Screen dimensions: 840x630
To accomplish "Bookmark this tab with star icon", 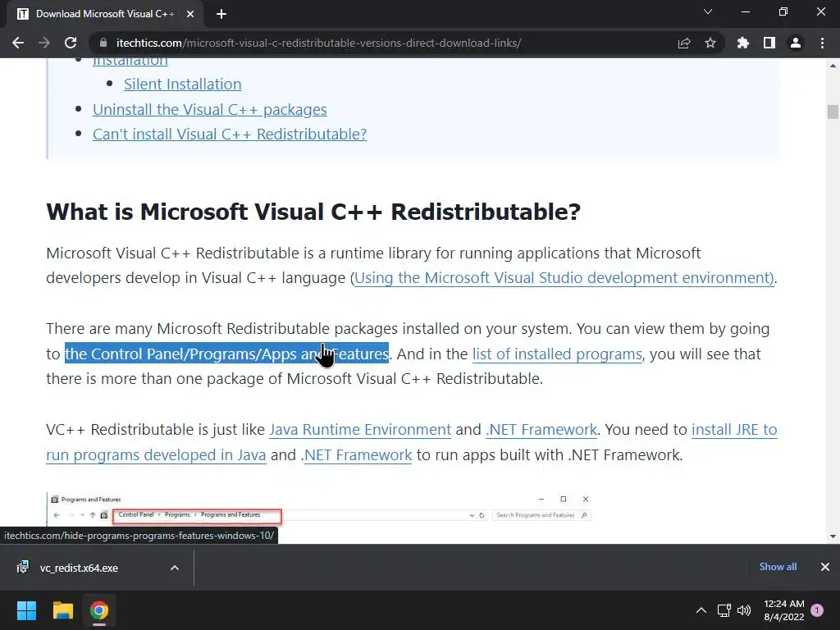I will [x=710, y=43].
